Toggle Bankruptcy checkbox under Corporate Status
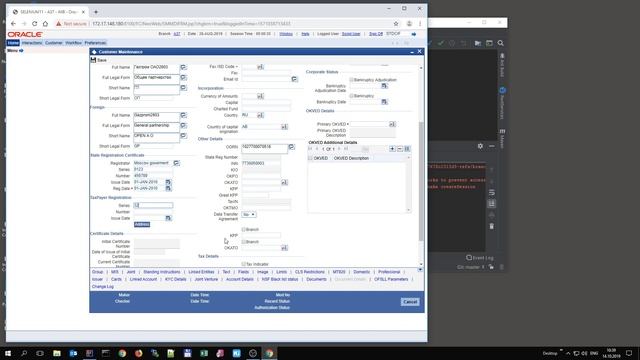This screenshot has height=360, width=640. (351, 96)
